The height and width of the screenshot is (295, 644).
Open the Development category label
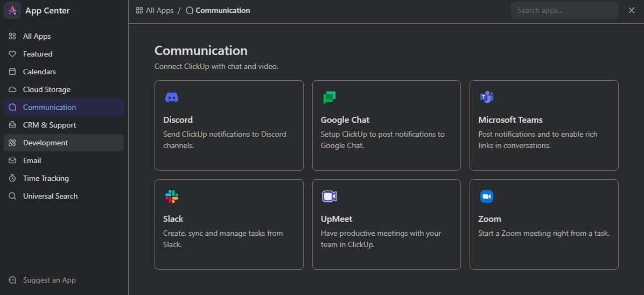[x=46, y=143]
